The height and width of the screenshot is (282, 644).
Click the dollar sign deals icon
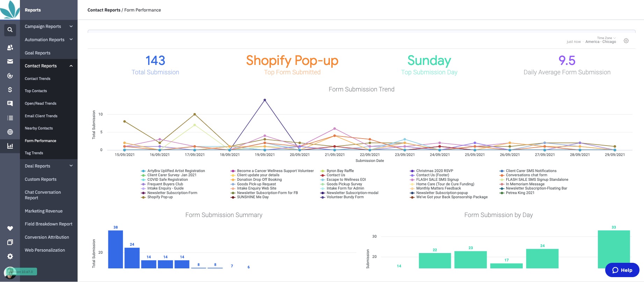pyautogui.click(x=10, y=90)
